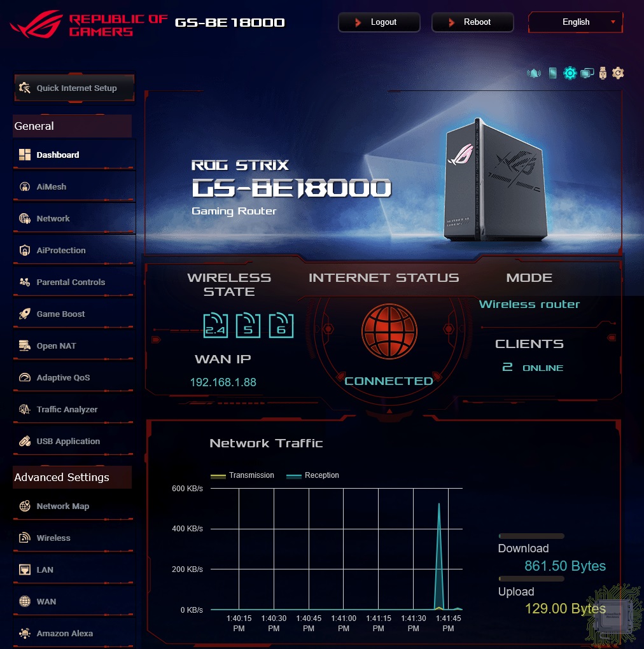
Task: Open Adaptive QoS label
Action: click(64, 378)
